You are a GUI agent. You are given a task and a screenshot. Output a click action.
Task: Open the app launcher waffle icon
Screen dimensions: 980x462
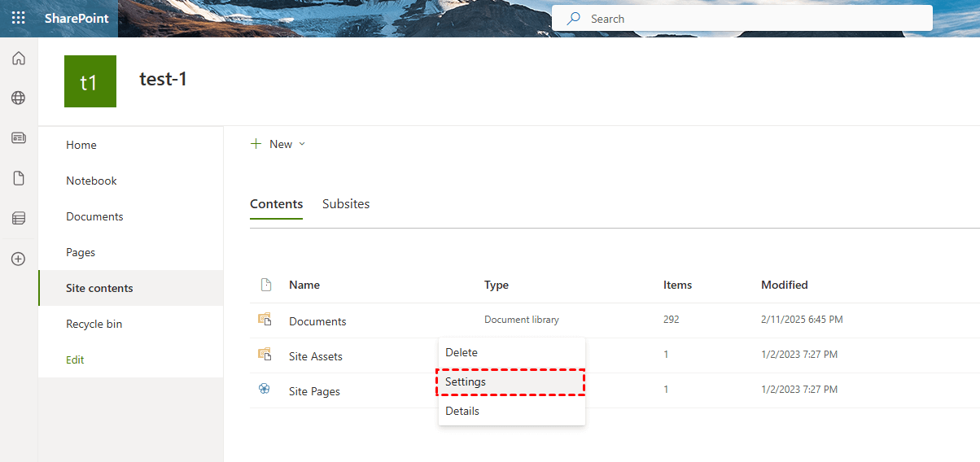tap(18, 18)
